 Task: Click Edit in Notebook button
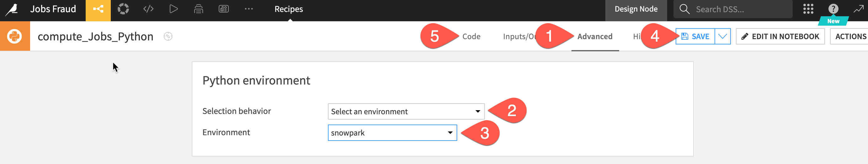pos(780,36)
